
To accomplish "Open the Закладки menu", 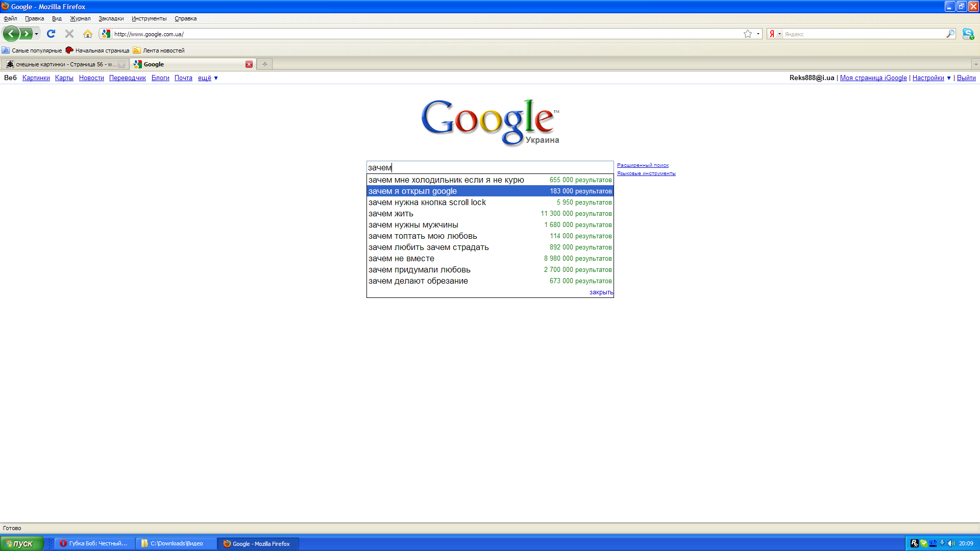I will tap(111, 18).
